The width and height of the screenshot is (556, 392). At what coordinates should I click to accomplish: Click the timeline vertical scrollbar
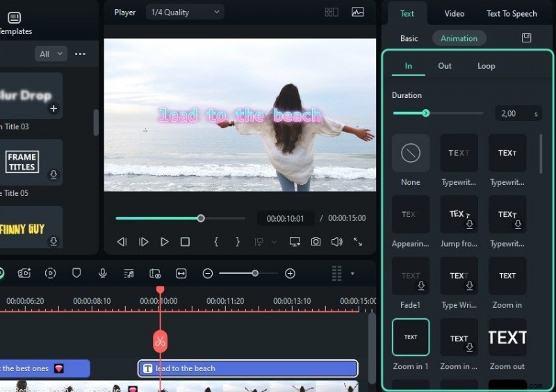(x=372, y=348)
